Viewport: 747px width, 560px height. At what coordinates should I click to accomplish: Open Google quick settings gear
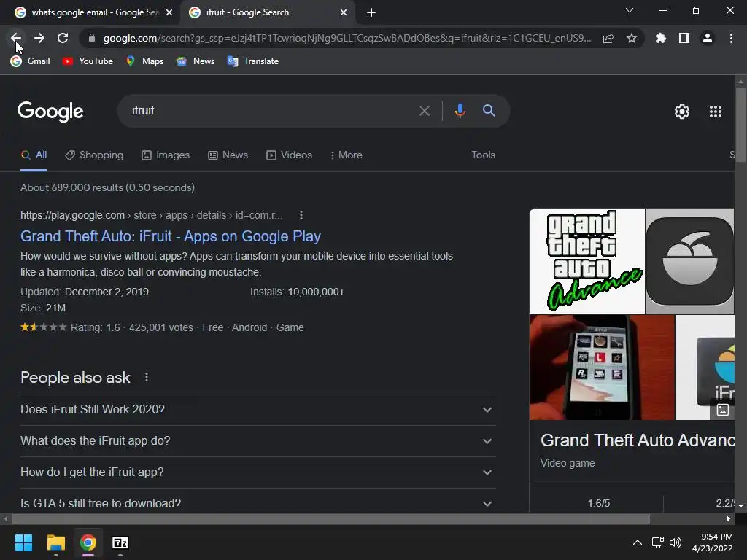[682, 112]
